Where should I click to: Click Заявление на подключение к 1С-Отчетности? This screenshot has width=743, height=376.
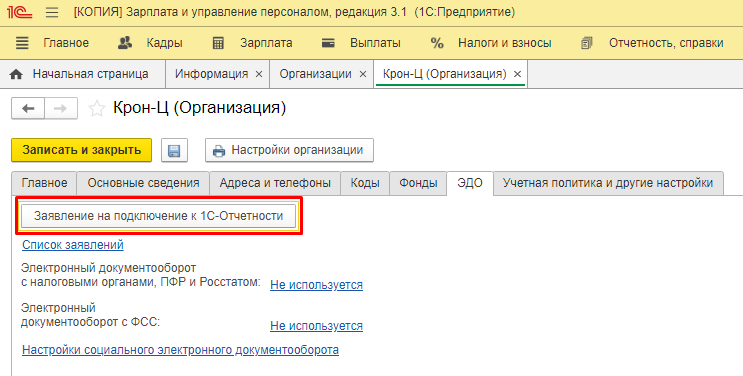pos(159,216)
